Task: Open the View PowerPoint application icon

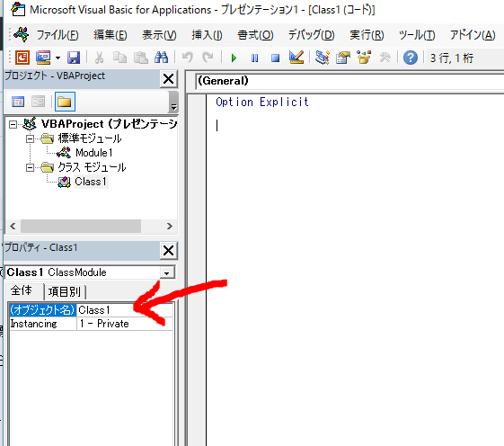Action: 22,58
